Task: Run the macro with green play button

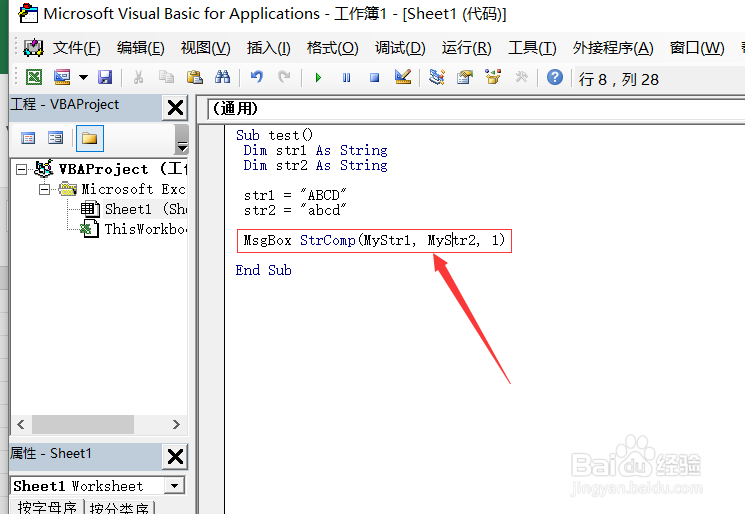Action: click(x=318, y=77)
